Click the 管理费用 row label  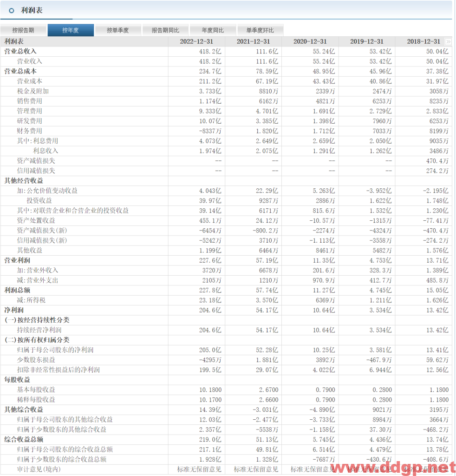click(29, 111)
